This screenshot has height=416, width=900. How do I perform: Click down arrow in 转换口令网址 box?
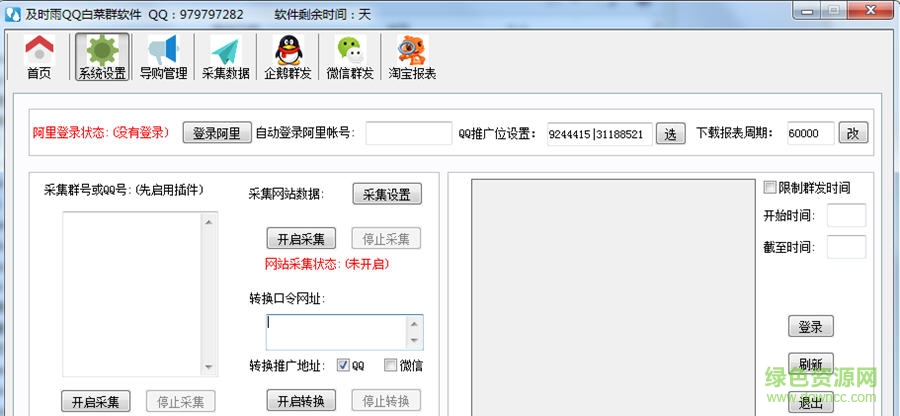click(x=414, y=340)
